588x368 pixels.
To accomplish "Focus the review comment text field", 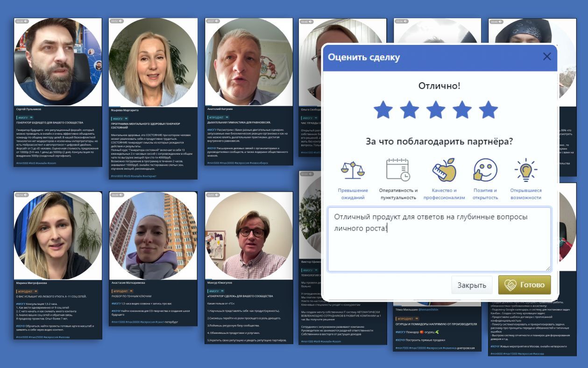I will (x=439, y=239).
